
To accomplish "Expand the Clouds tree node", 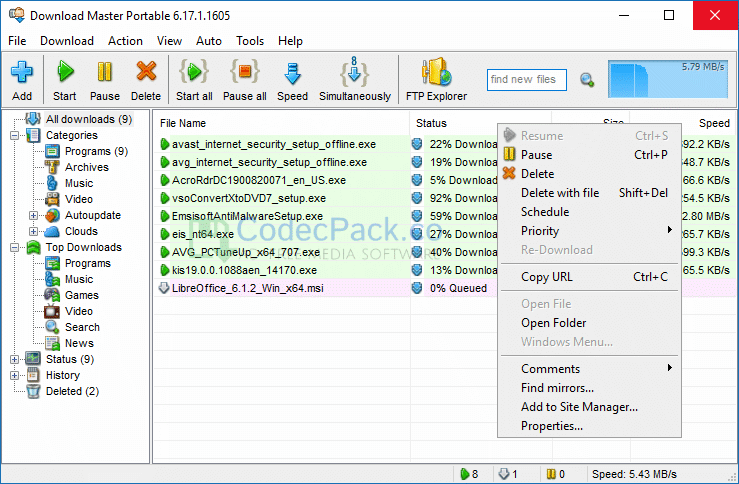I will coord(33,231).
